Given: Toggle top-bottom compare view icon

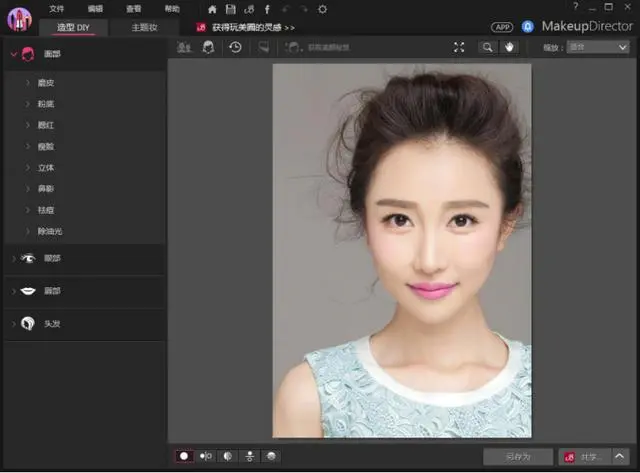Looking at the screenshot, I should click(249, 456).
